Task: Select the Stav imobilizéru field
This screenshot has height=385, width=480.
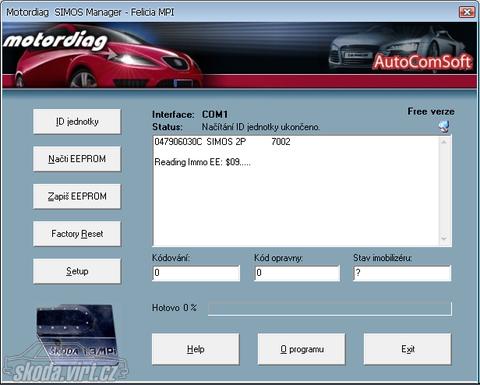Action: pos(402,273)
